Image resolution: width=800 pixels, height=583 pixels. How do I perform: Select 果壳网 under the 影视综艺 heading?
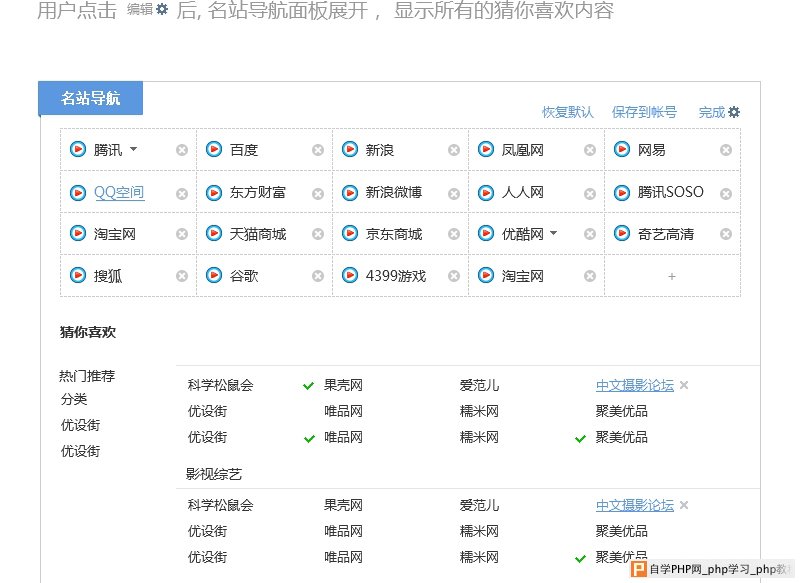point(343,505)
